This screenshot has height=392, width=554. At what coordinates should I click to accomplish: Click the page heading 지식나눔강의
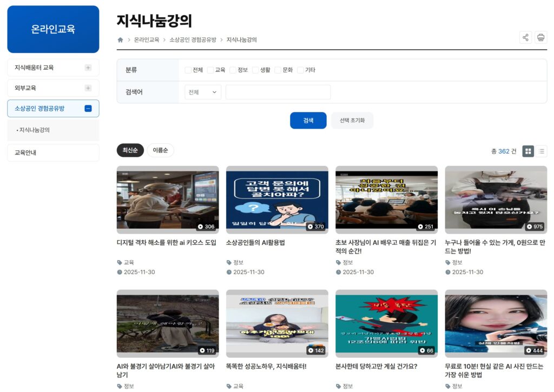pos(154,21)
